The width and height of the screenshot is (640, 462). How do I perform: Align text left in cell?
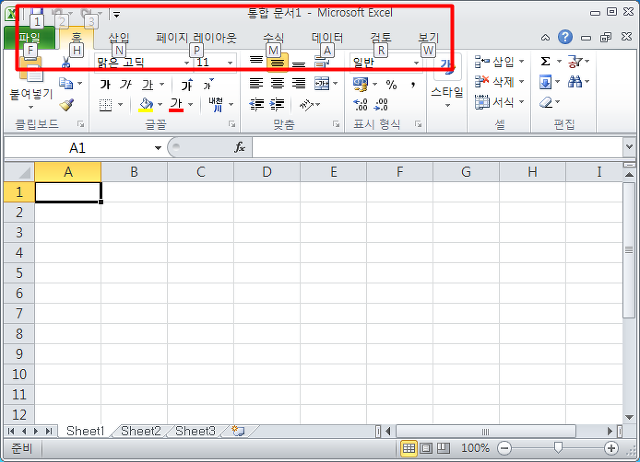coord(256,84)
